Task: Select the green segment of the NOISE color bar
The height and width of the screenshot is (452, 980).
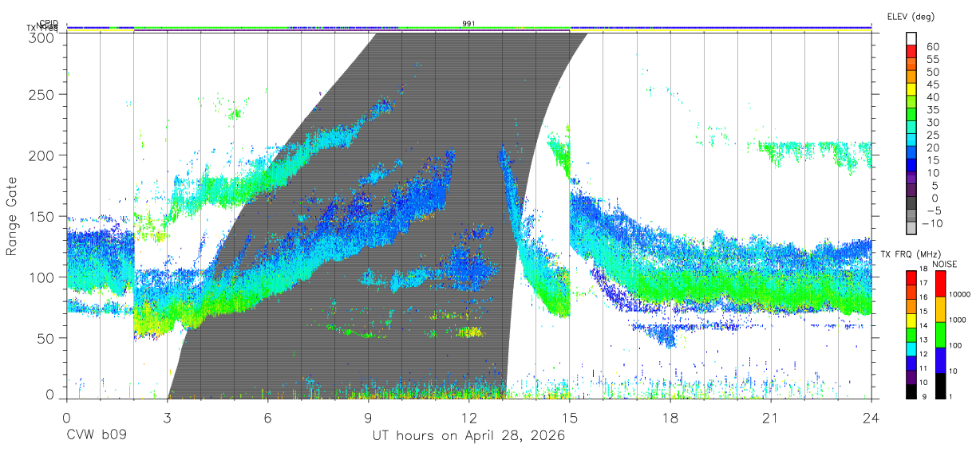Action: 939,335
